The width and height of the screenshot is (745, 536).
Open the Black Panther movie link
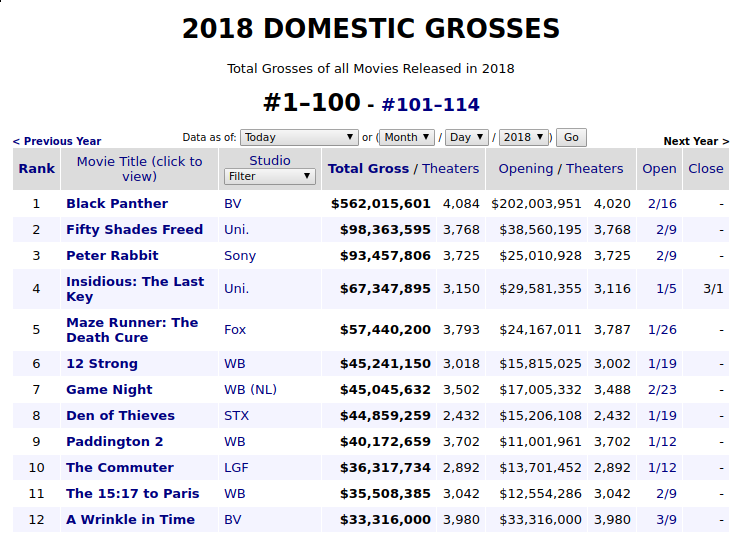tap(117, 204)
